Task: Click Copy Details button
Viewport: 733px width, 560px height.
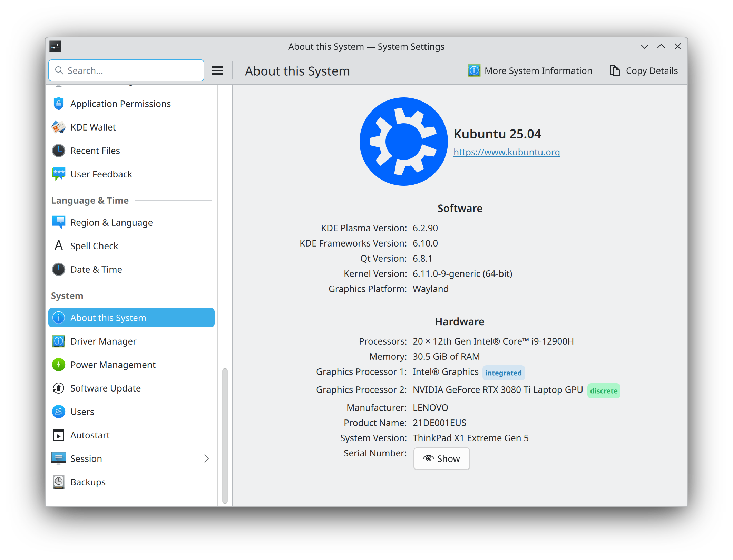Action: pyautogui.click(x=644, y=71)
